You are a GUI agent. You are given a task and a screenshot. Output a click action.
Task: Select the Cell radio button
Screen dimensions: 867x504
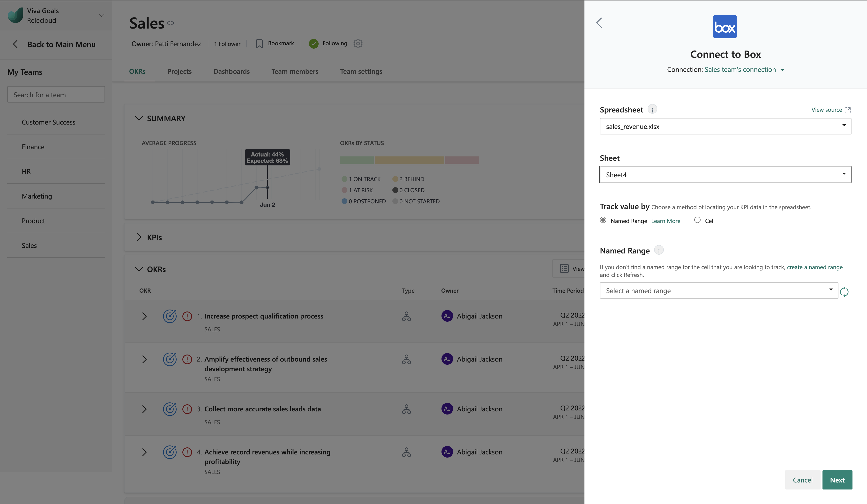697,220
